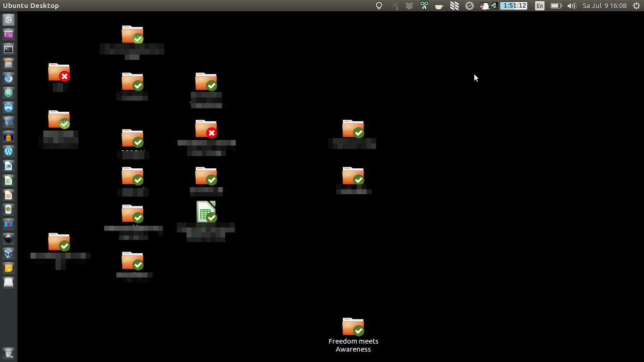Mute audio via the speaker indicator
This screenshot has height=362, width=644.
click(x=571, y=6)
